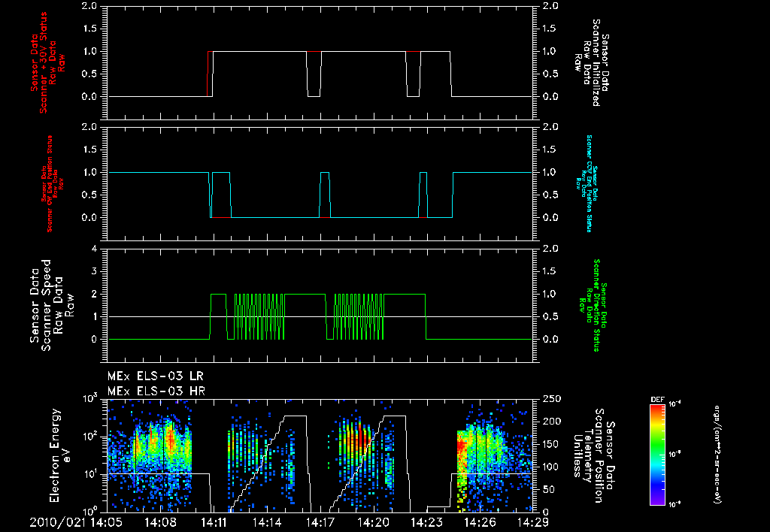Viewport: 770px width, 532px height.
Task: Click the ergs/(cm**2-sr-sec-eV) units label
Action: pyautogui.click(x=717, y=454)
